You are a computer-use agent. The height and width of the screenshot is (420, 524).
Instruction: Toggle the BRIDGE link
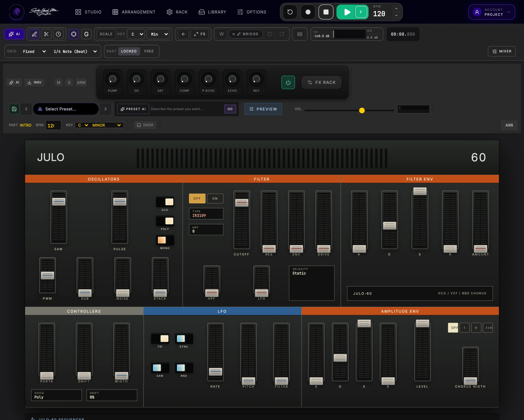point(246,34)
